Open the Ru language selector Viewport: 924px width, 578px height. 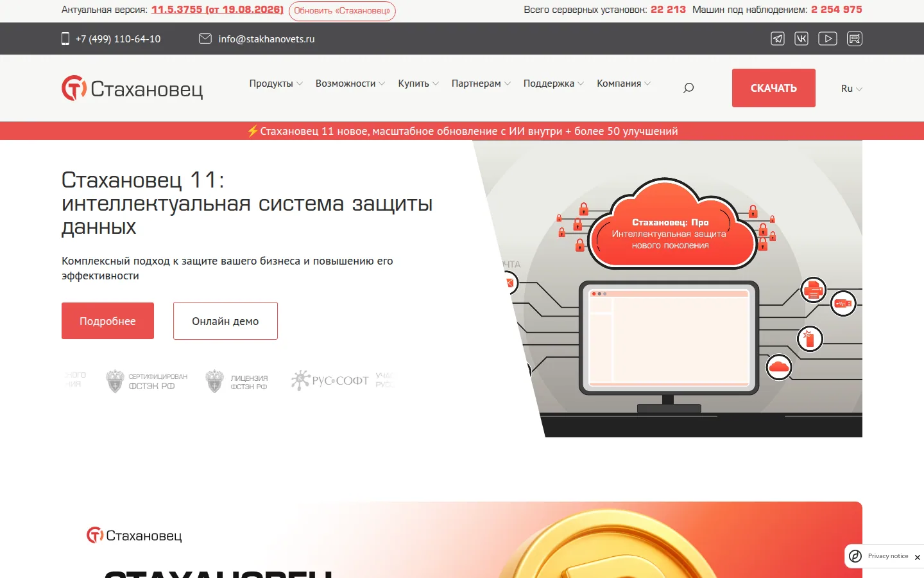851,89
